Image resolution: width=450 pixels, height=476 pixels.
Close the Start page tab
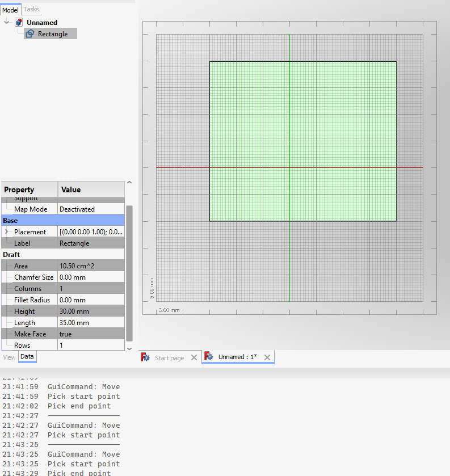pyautogui.click(x=194, y=357)
